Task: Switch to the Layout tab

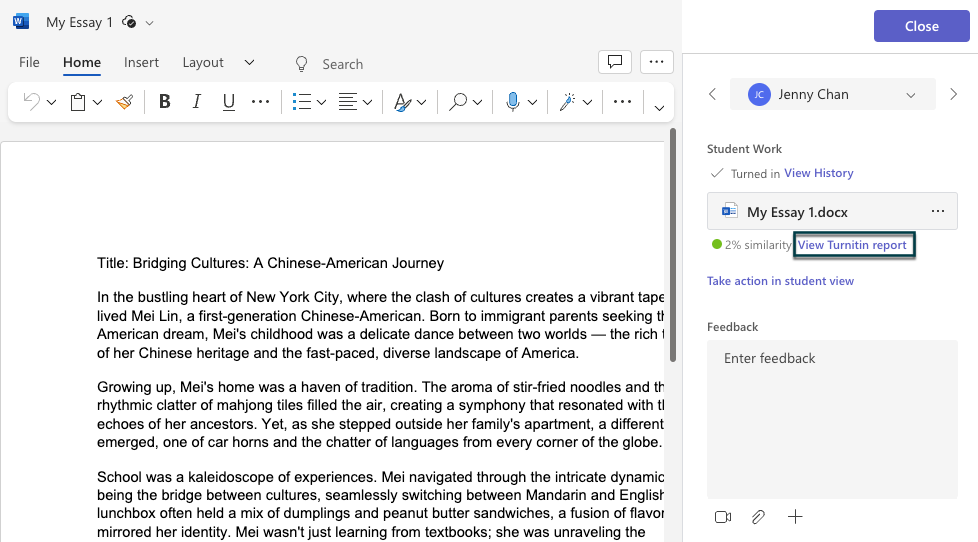Action: coord(203,62)
